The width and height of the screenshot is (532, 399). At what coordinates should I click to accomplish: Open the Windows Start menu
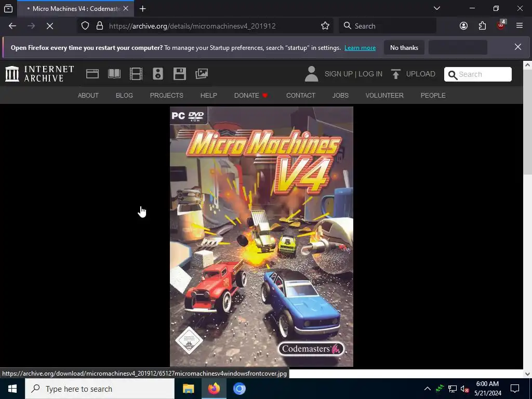[x=12, y=389]
